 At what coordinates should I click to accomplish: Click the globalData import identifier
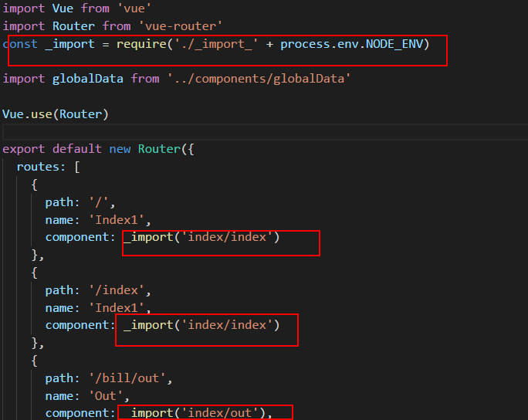pyautogui.click(x=87, y=79)
